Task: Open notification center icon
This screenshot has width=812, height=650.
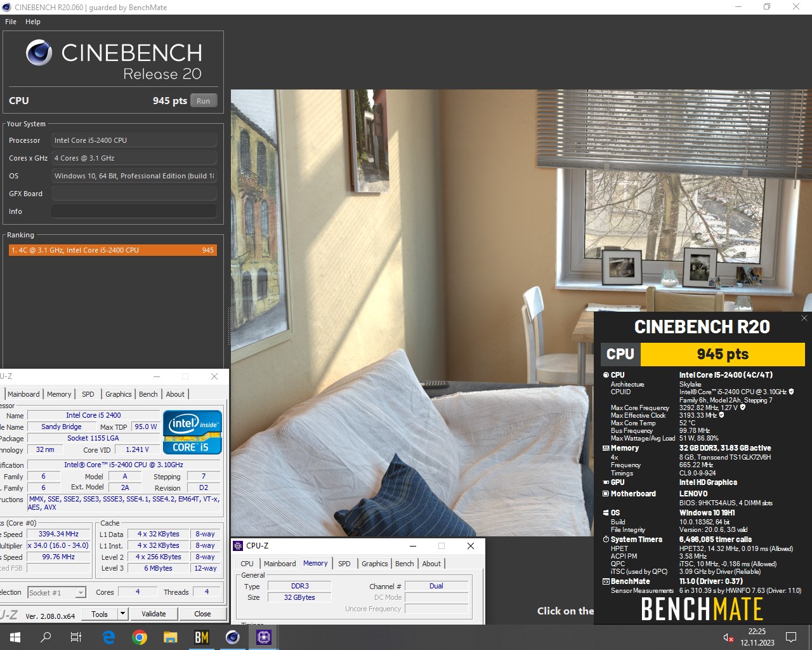Action: coord(791,637)
